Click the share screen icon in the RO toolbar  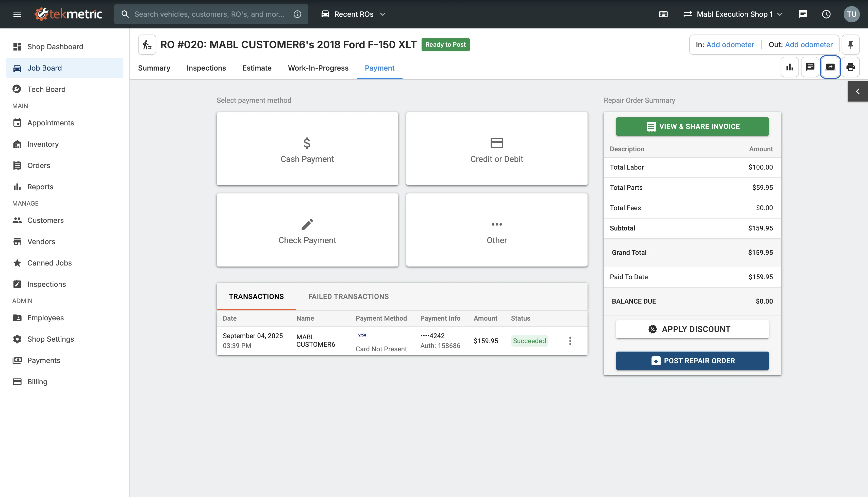point(830,67)
